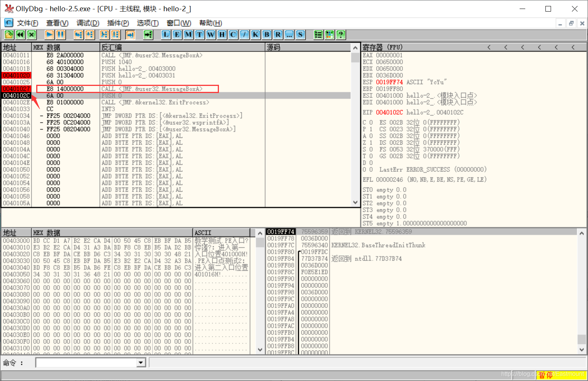Click the ESP 0019FF74 register value
Screen dimensions: 588x381
[x=389, y=82]
